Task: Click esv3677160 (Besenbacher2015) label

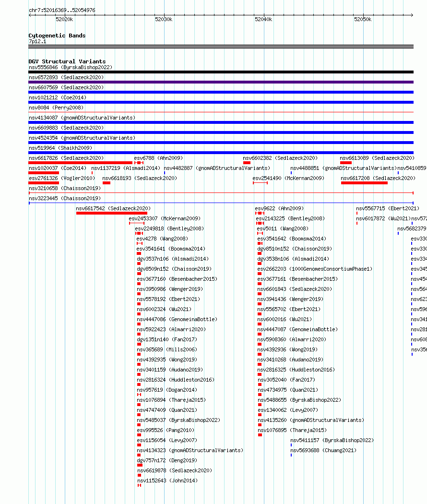Action: coord(177,279)
